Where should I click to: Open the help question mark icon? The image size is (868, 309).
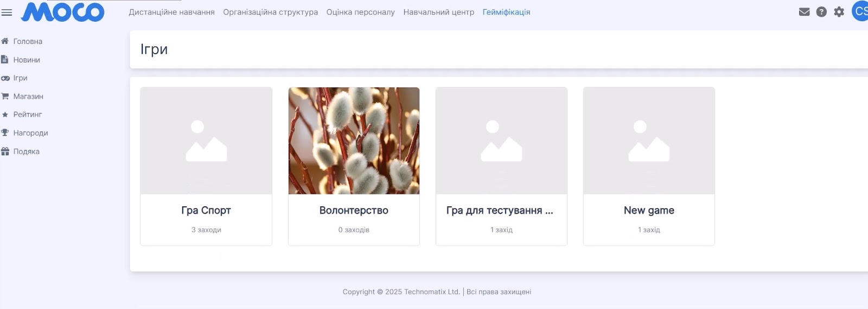821,12
